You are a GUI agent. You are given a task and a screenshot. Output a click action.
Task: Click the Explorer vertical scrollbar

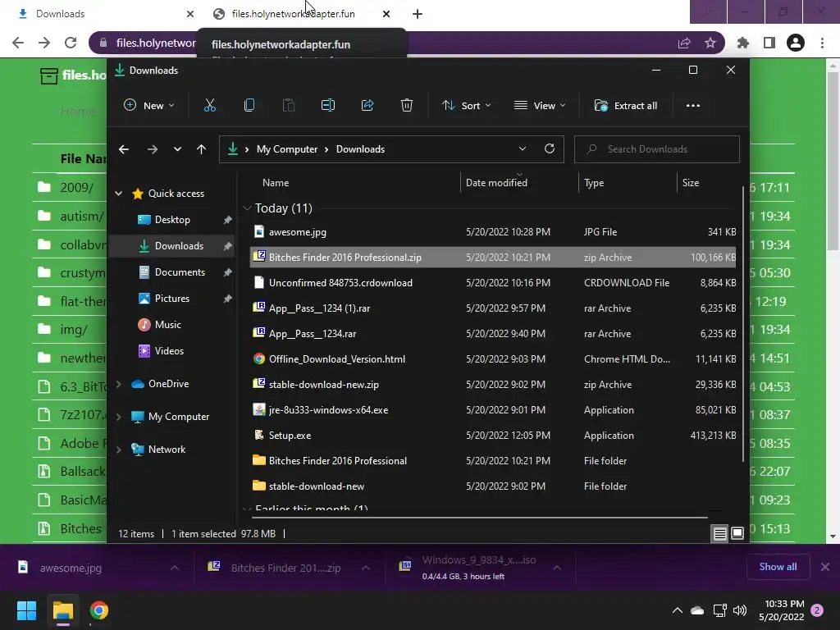742,323
